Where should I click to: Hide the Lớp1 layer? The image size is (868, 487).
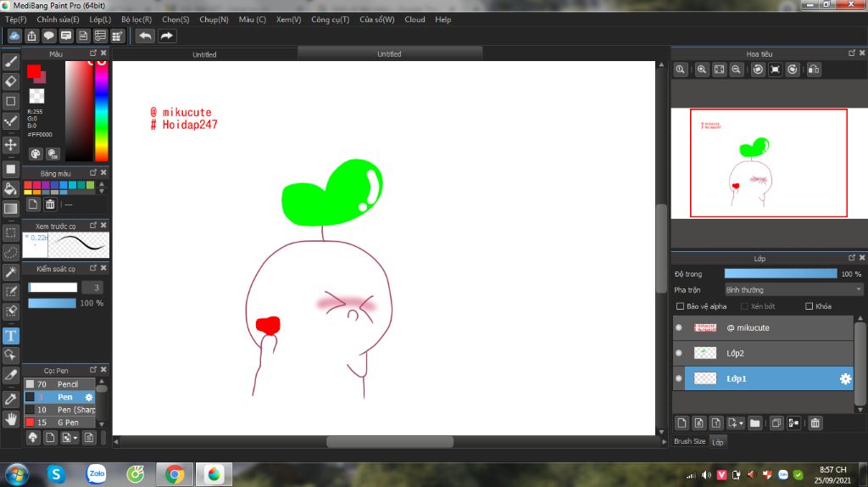click(679, 378)
